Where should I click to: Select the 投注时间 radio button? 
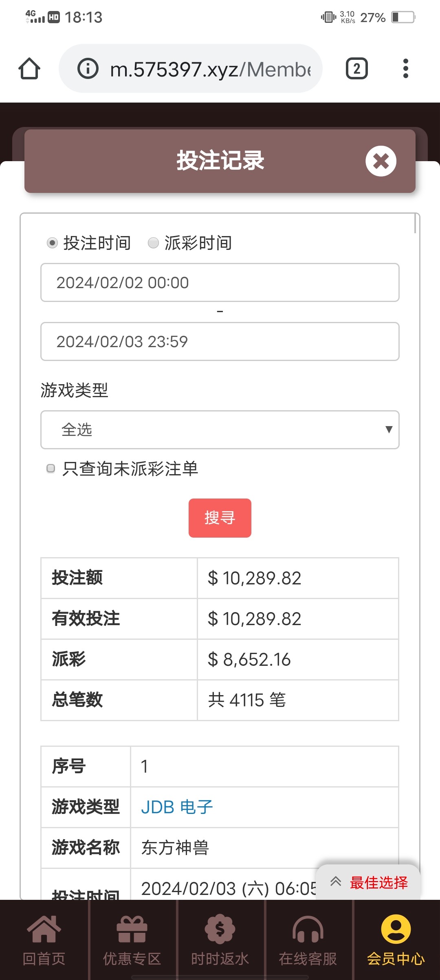click(x=52, y=243)
